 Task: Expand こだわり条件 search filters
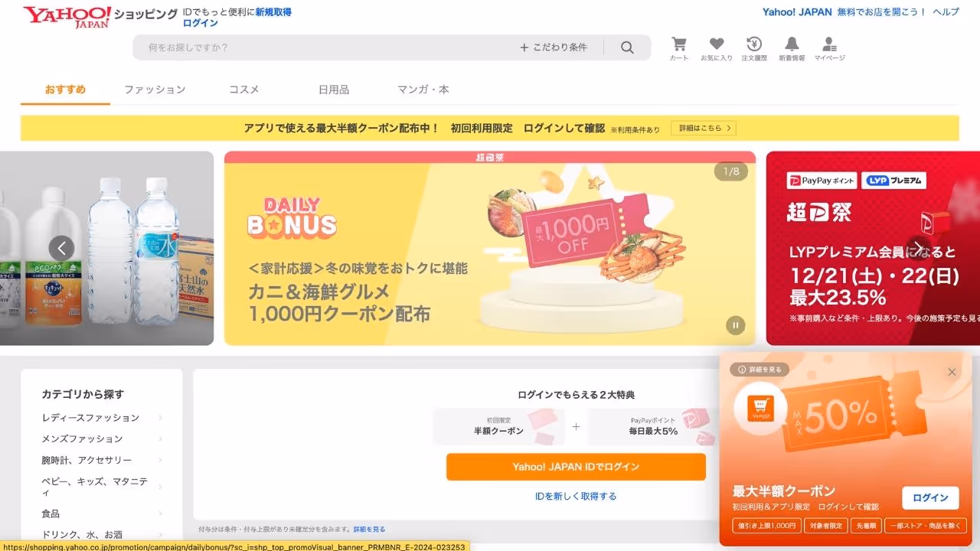pos(554,47)
